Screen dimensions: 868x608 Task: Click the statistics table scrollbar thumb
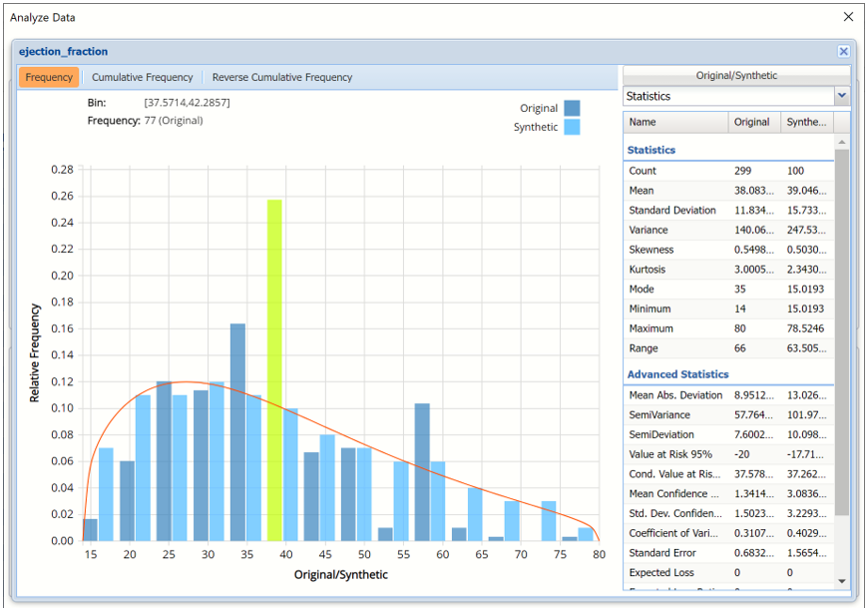(x=842, y=329)
